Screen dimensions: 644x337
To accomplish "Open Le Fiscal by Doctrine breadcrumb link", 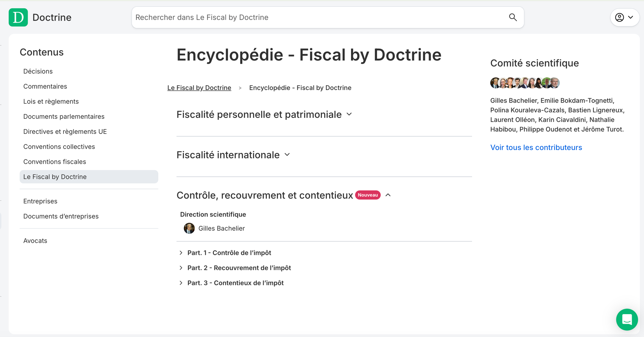I will pos(199,88).
